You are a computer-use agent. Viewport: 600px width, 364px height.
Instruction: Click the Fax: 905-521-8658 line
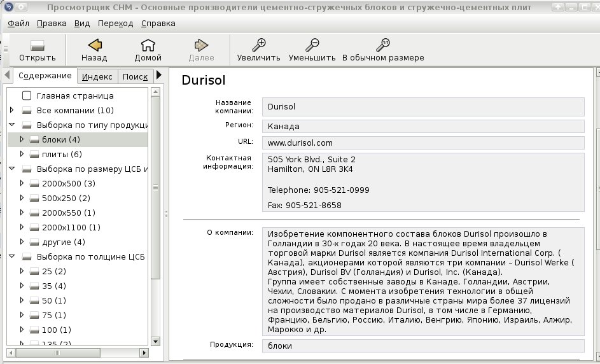point(304,206)
